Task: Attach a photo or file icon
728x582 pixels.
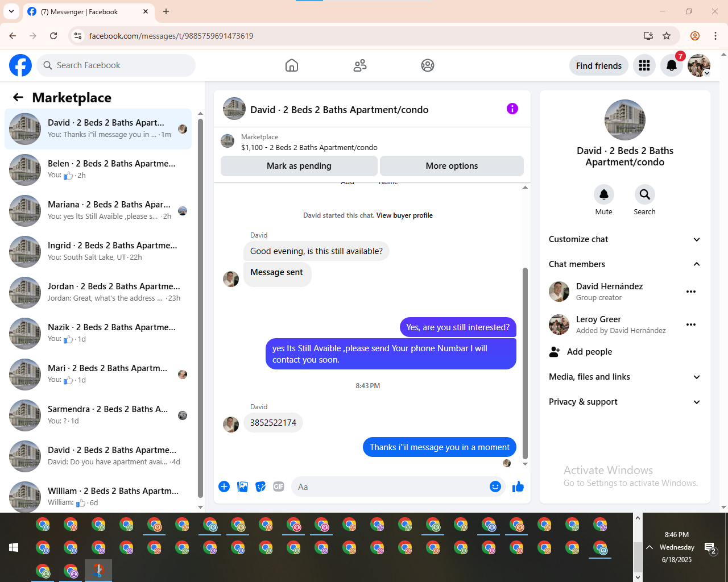Action: pyautogui.click(x=242, y=487)
